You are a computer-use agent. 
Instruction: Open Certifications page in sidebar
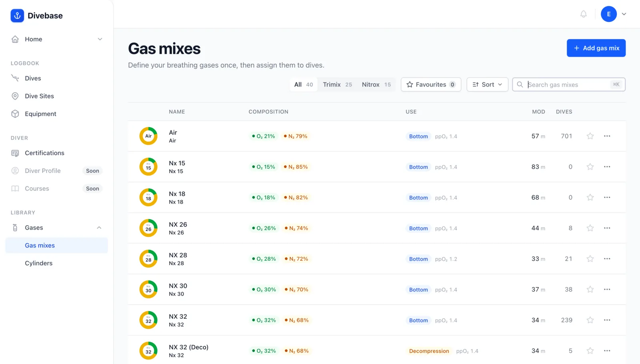pos(44,153)
